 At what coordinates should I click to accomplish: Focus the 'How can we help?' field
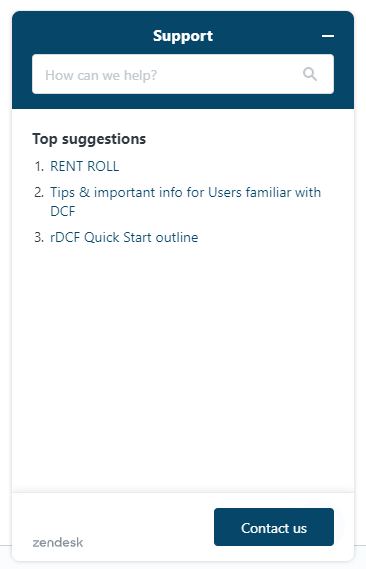(x=183, y=74)
